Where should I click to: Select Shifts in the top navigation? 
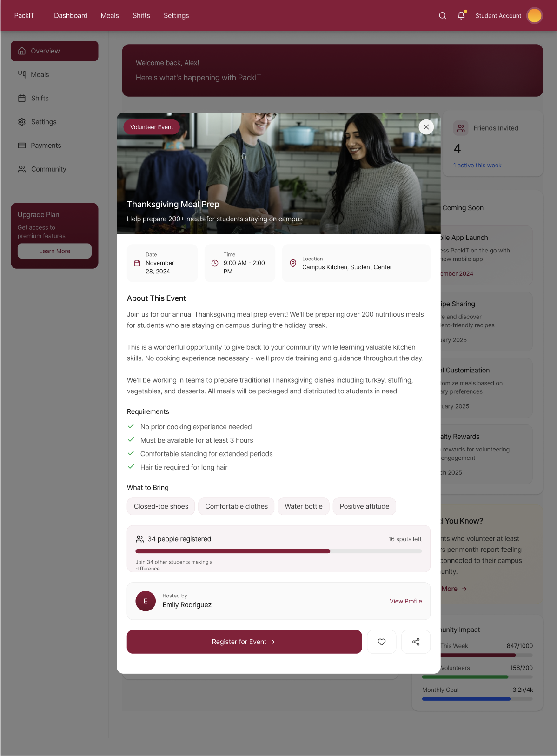[141, 16]
